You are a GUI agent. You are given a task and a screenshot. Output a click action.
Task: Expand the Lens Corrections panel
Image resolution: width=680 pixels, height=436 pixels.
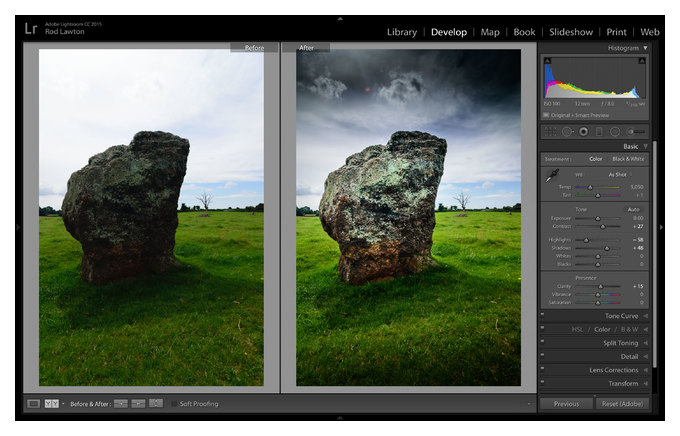645,370
